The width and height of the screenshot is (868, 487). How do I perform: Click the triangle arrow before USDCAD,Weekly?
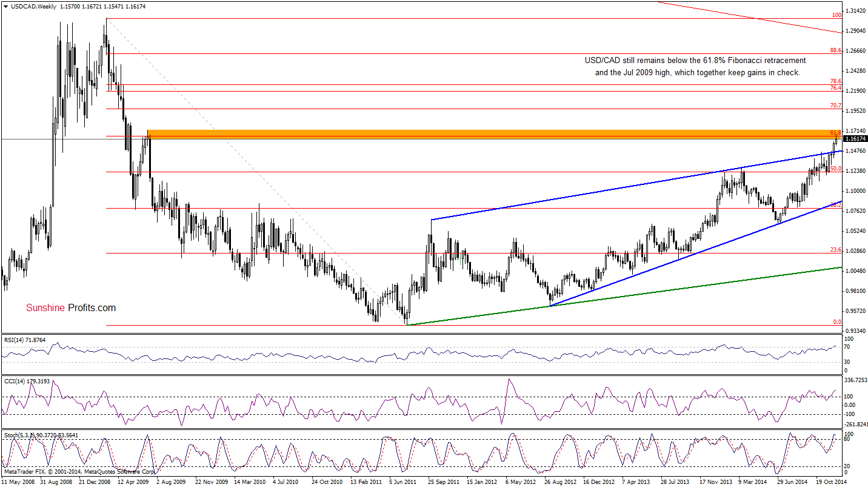[5, 5]
